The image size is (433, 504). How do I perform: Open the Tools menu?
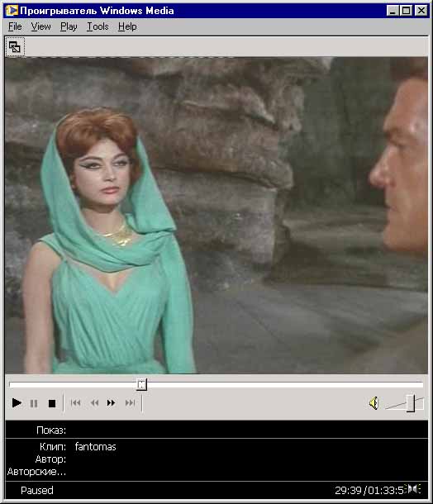point(98,26)
